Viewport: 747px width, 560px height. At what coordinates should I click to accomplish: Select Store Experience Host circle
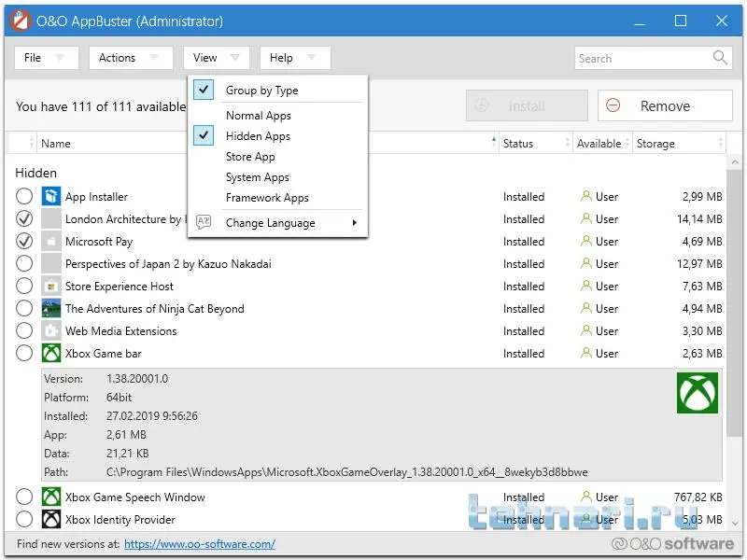tap(24, 286)
